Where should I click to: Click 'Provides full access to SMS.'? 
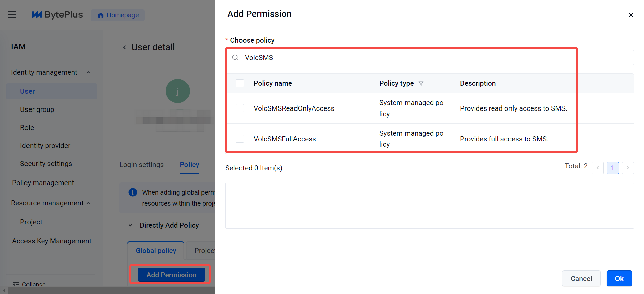[504, 139]
